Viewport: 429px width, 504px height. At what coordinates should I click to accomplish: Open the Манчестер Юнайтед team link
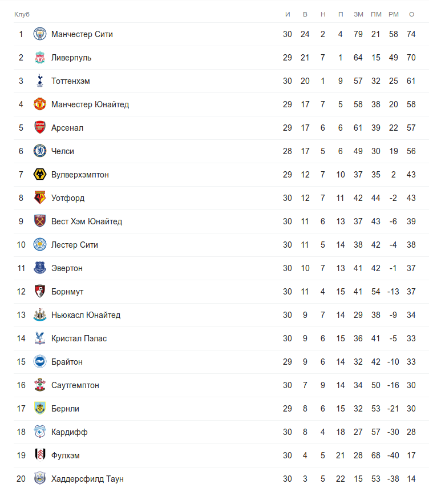pos(90,104)
